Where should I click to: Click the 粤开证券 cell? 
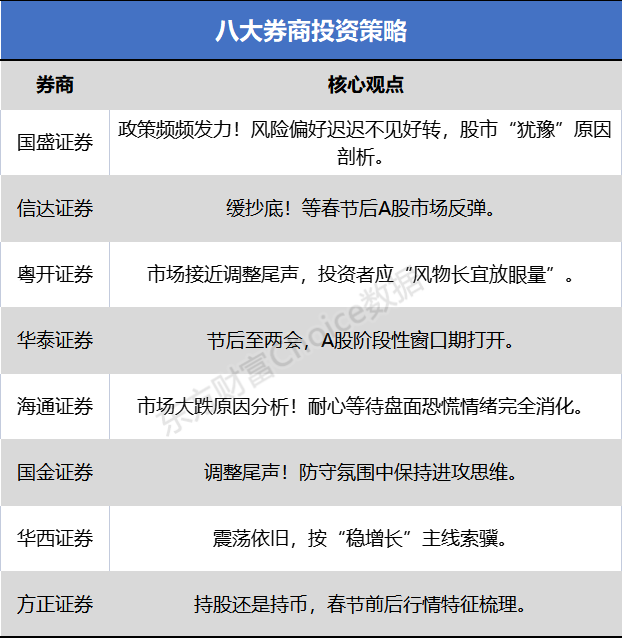pos(55,274)
